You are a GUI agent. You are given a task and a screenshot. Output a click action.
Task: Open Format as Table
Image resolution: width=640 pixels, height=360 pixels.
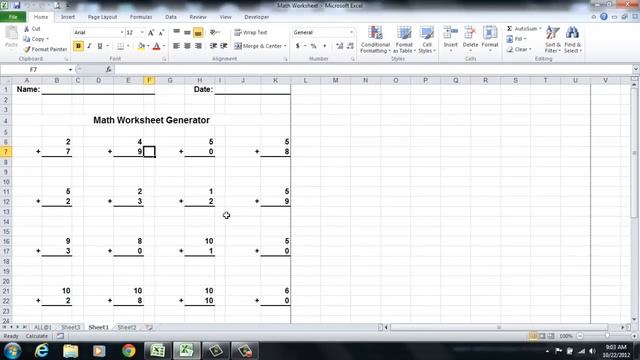coord(404,39)
